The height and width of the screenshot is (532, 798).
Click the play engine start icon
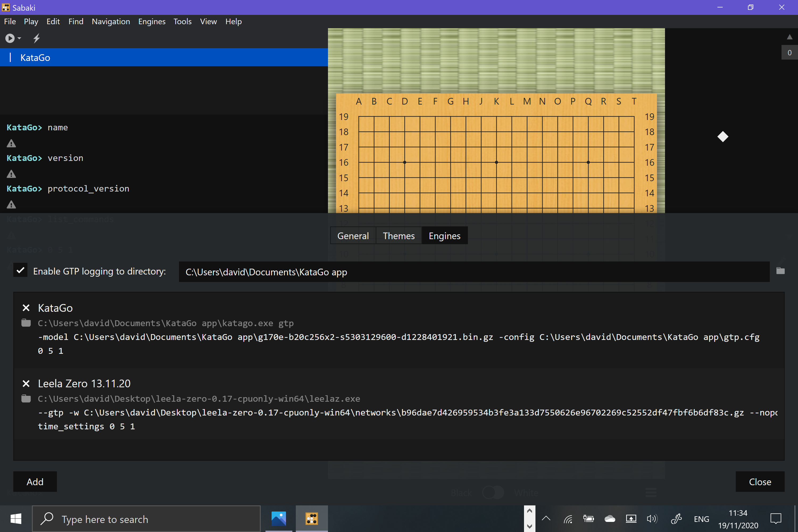[10, 38]
